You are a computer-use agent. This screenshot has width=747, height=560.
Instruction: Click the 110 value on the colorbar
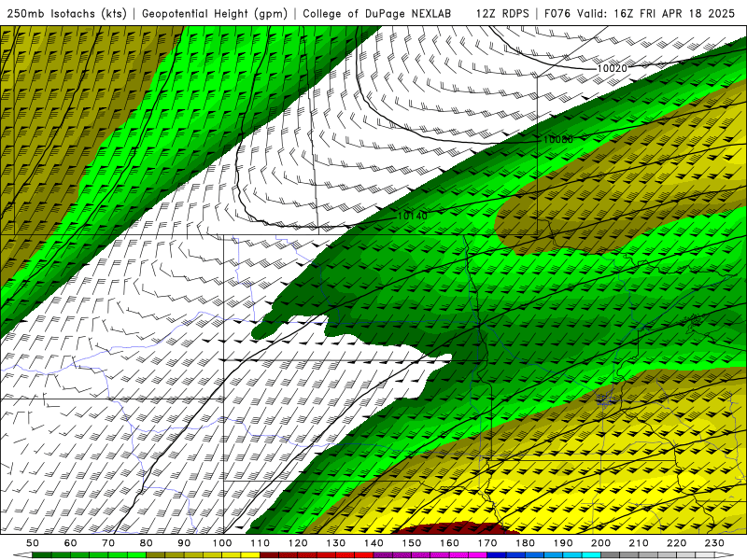pos(261,543)
